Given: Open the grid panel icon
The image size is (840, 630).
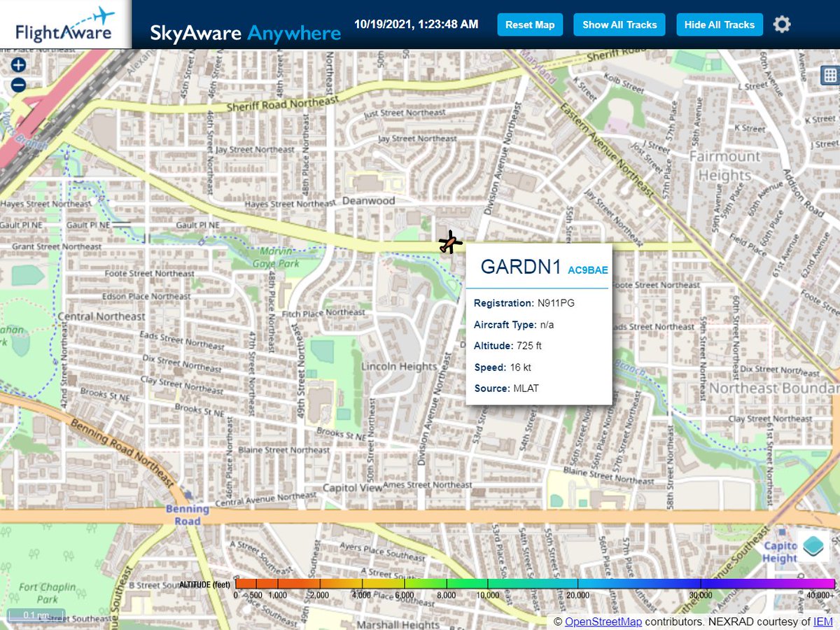Looking at the screenshot, I should tap(830, 75).
